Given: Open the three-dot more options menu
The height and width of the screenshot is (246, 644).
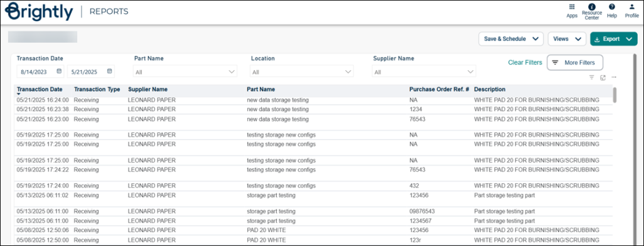Looking at the screenshot, I should point(614,77).
